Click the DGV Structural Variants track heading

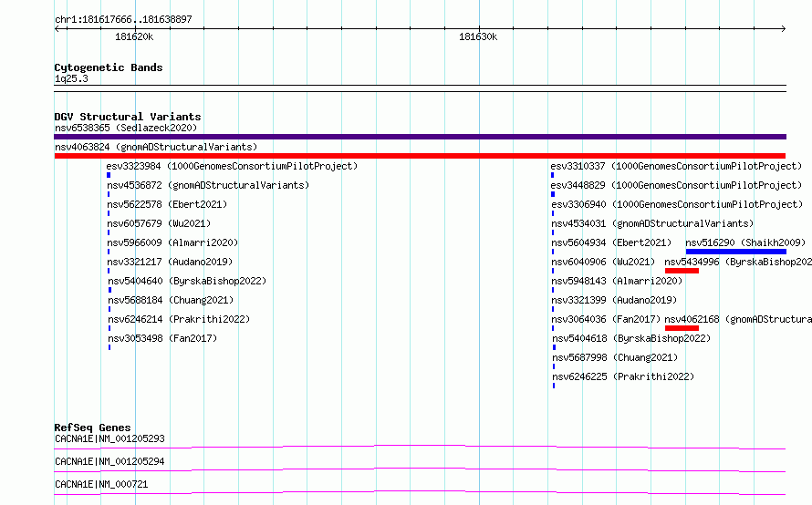[128, 117]
